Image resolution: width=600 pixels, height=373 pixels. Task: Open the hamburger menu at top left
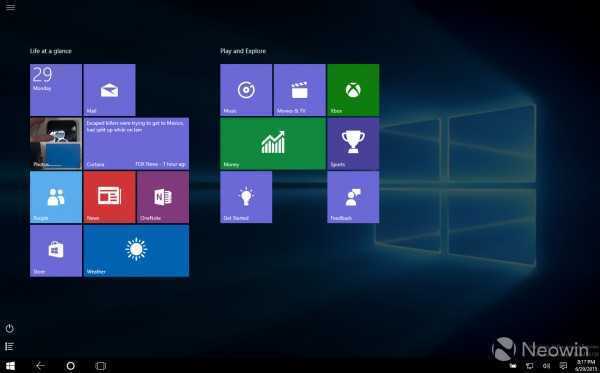click(10, 7)
